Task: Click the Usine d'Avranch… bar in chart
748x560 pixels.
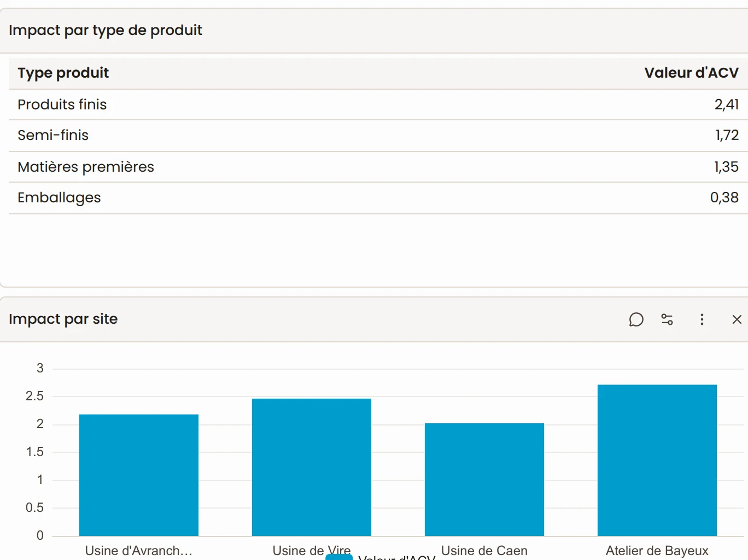Action: point(139,475)
